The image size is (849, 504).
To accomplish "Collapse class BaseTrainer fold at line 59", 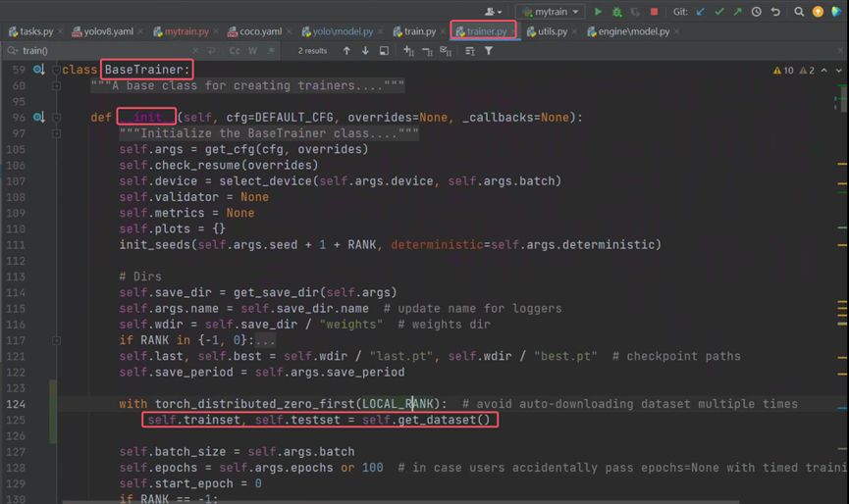I will click(x=56, y=70).
